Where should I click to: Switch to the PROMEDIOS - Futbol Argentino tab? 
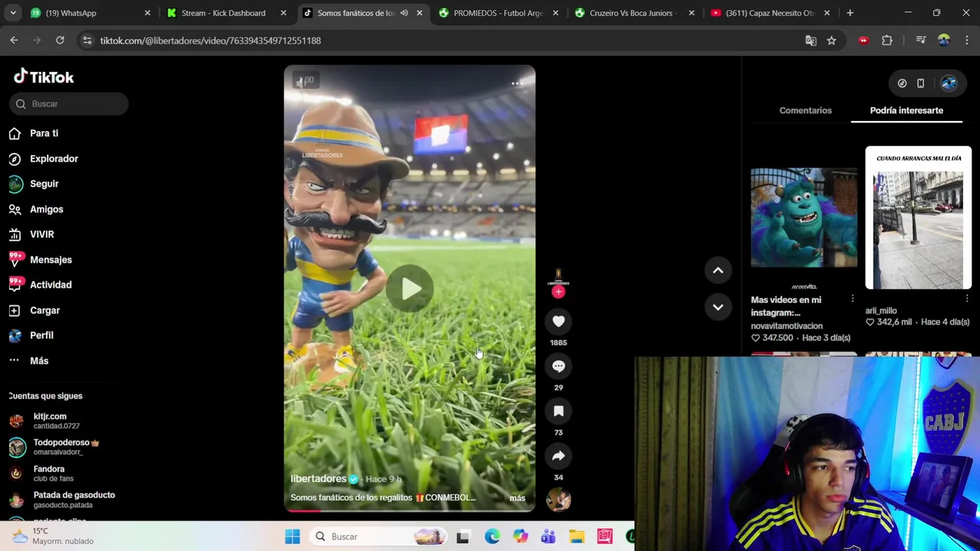coord(498,13)
